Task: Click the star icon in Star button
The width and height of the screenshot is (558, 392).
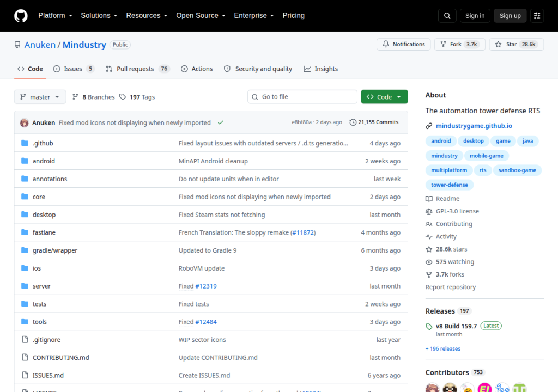Action: point(498,44)
